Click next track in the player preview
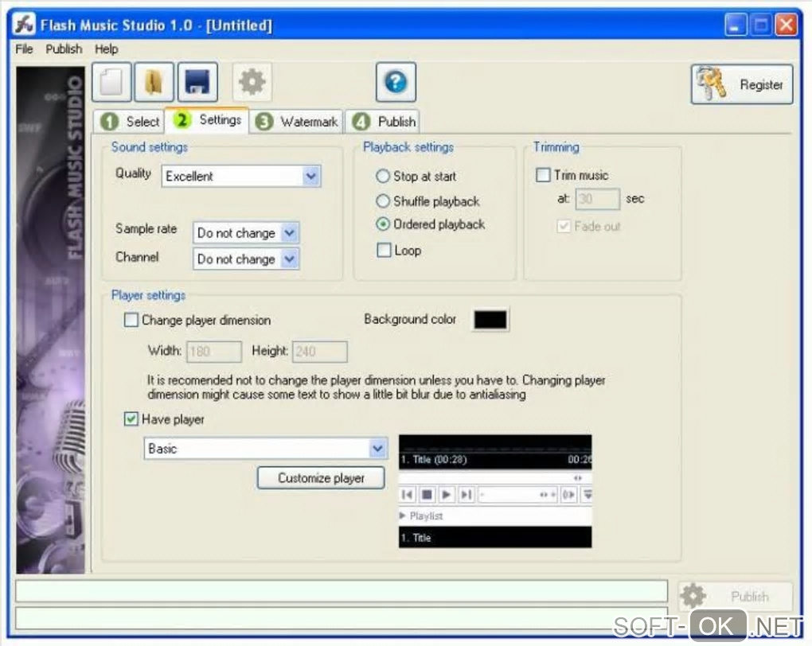Screen dimensions: 812x646 click(466, 495)
